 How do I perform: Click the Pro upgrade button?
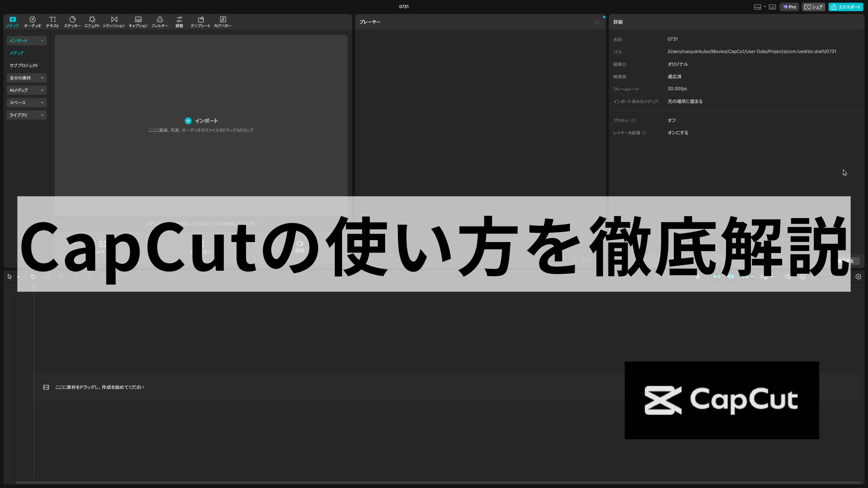789,7
